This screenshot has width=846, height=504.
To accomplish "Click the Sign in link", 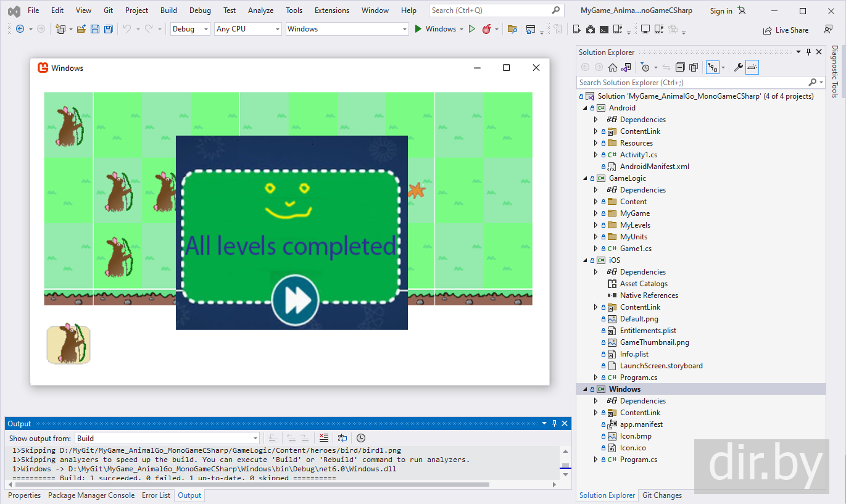I will (x=721, y=10).
